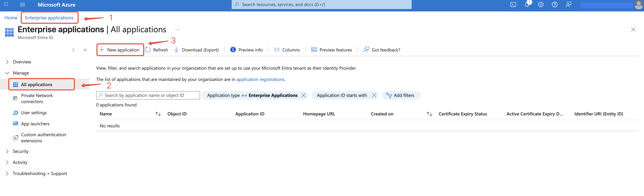Open App launchers menu item
Image resolution: width=644 pixels, height=196 pixels.
(35, 124)
